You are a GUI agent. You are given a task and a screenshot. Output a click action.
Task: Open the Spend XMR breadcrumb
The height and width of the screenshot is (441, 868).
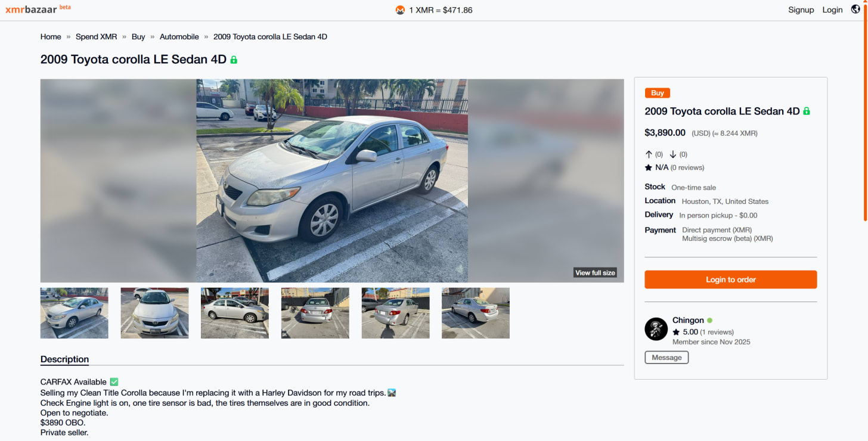(96, 37)
